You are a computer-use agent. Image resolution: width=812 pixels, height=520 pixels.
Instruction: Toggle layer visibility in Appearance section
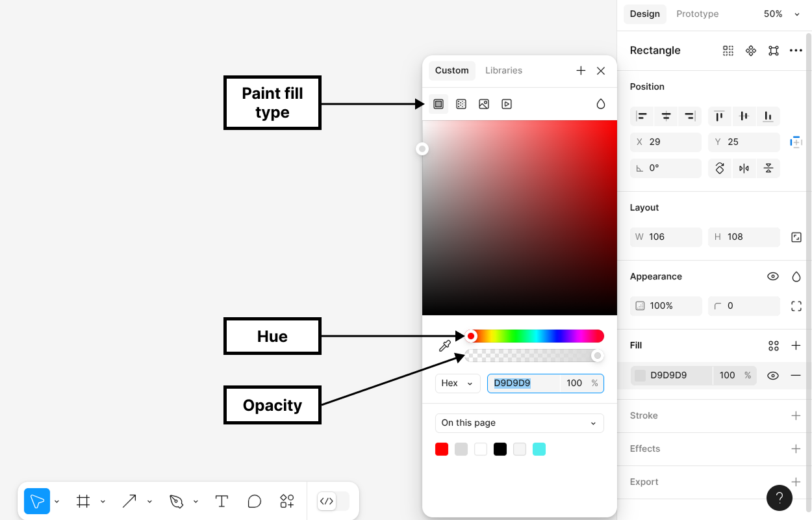tap(773, 276)
